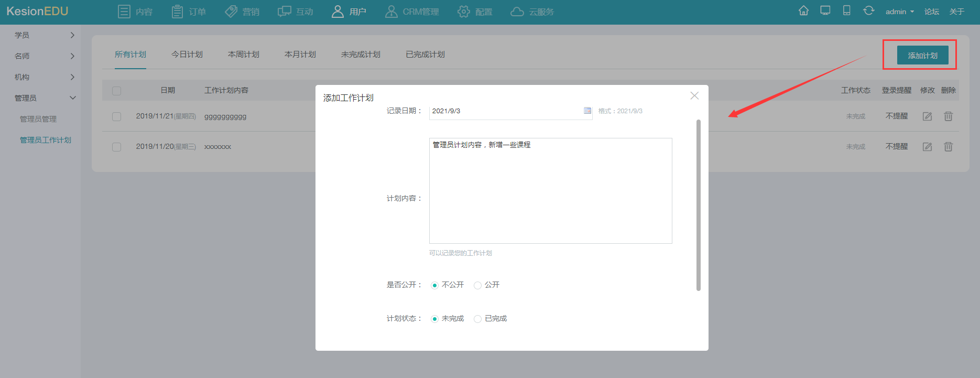
Task: Open the 用户 user menu icon
Action: tap(337, 12)
